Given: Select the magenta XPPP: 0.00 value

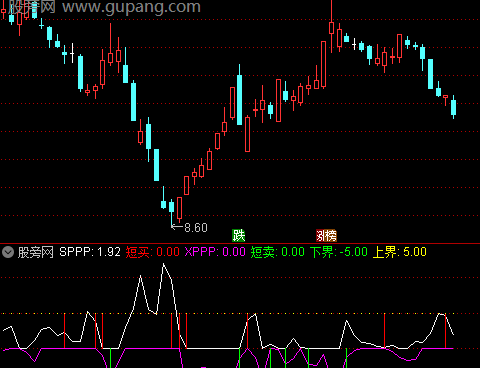Looking at the screenshot, I should tap(215, 252).
